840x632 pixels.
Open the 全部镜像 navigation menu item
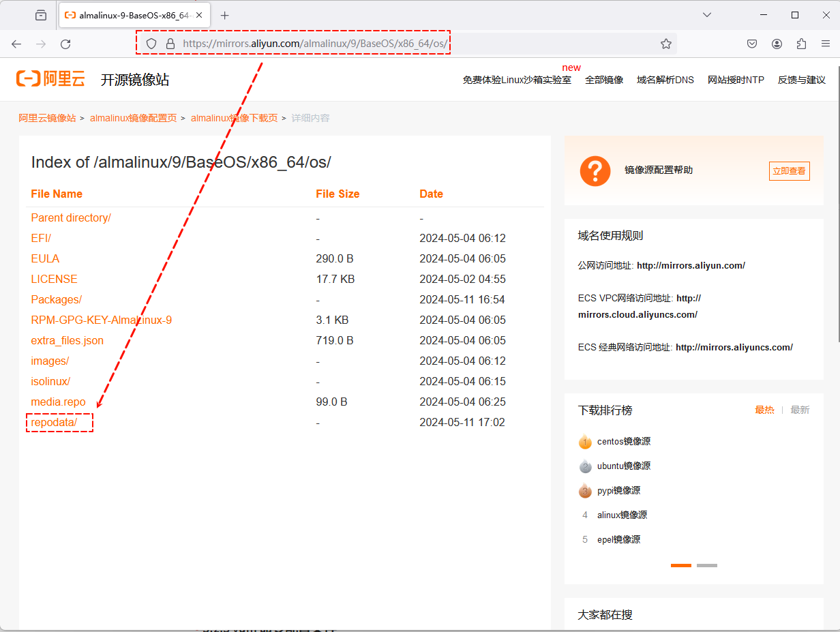pyautogui.click(x=603, y=80)
